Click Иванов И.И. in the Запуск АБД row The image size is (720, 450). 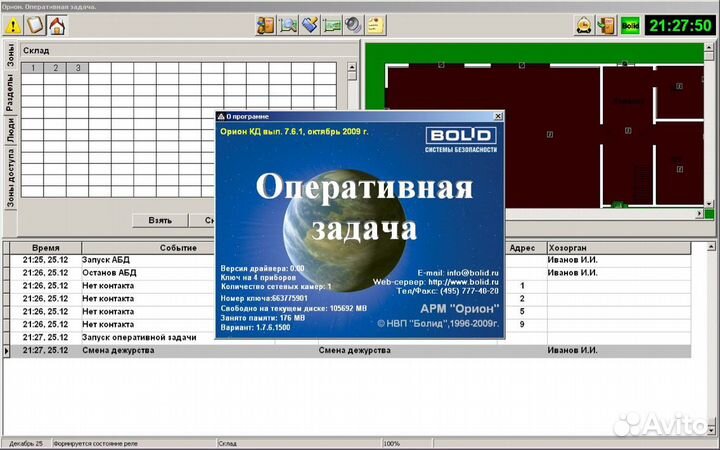[573, 260]
